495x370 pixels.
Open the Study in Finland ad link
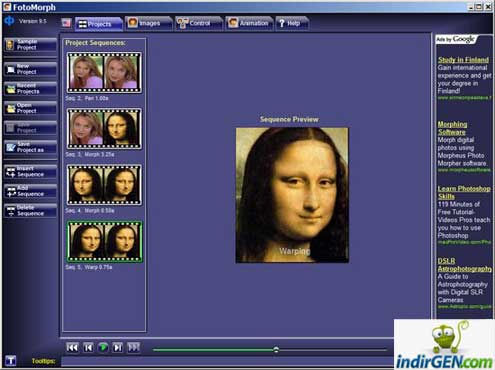(463, 60)
